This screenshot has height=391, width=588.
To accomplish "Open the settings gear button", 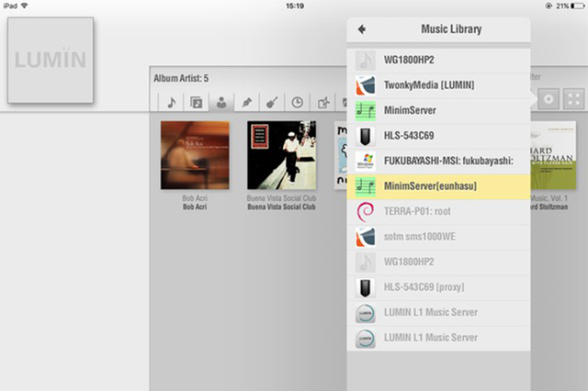I will [x=548, y=100].
